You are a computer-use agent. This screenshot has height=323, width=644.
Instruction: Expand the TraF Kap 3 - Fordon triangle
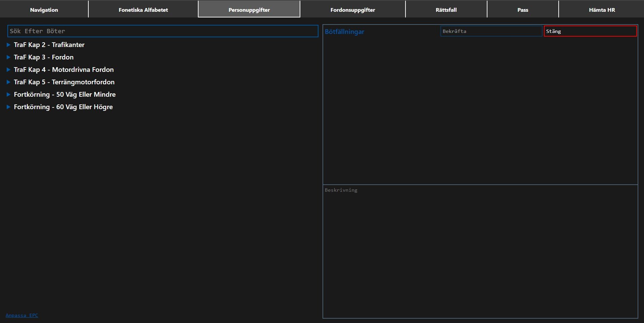point(9,57)
